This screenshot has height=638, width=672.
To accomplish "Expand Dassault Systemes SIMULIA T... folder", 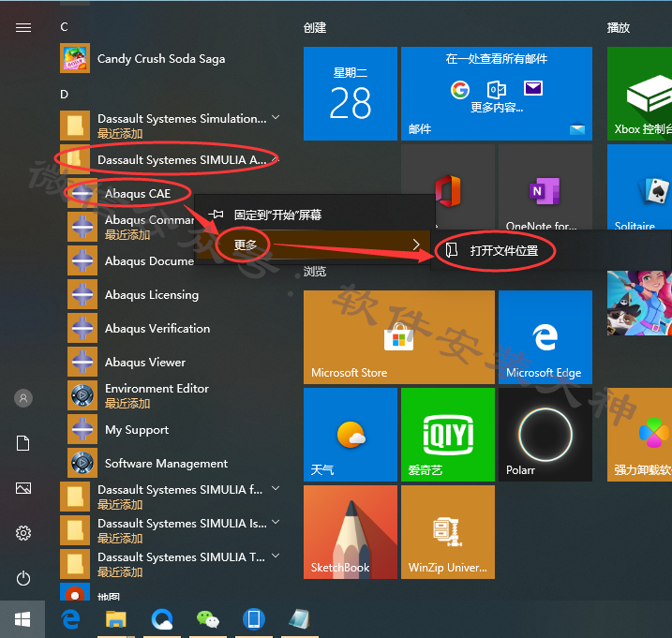I will coord(172,564).
